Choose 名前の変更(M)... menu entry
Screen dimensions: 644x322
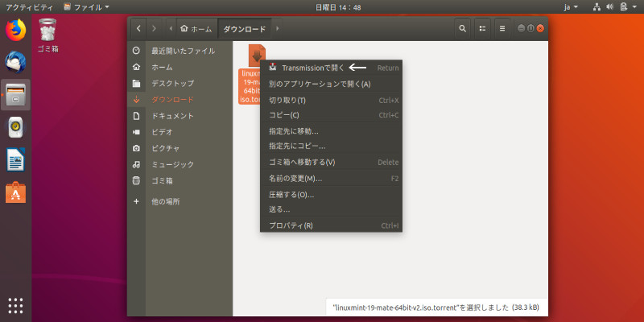point(331,179)
